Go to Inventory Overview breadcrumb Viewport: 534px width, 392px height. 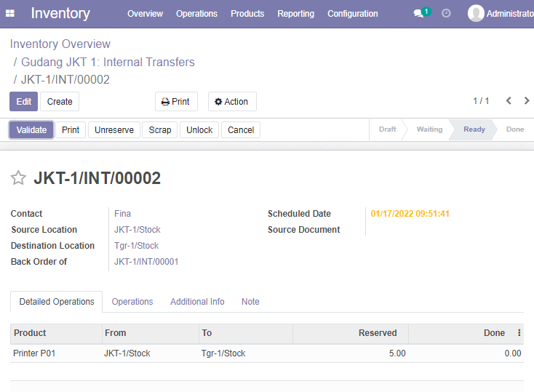point(60,44)
